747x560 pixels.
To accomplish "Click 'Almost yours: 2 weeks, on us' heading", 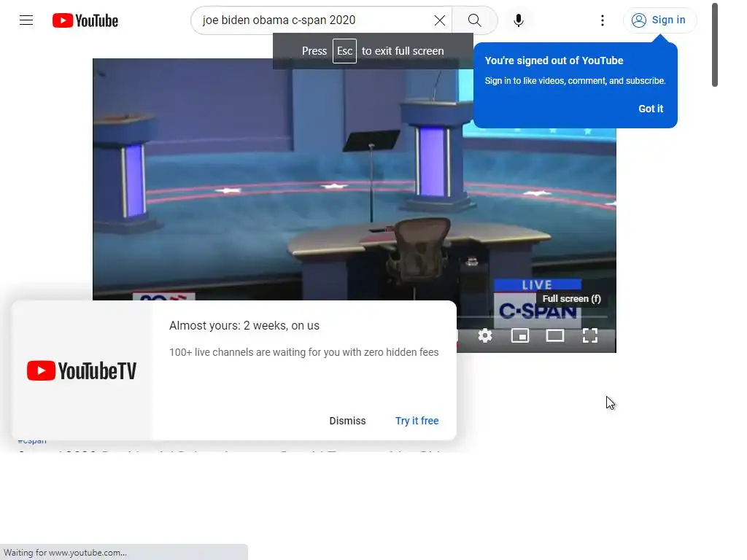I will coord(244,326).
